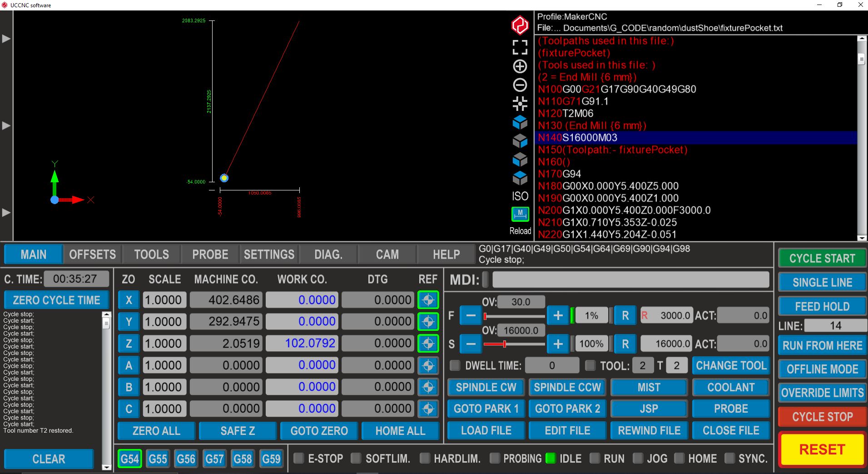Toggle the TOOL checkbox next to tool number

(x=590, y=365)
